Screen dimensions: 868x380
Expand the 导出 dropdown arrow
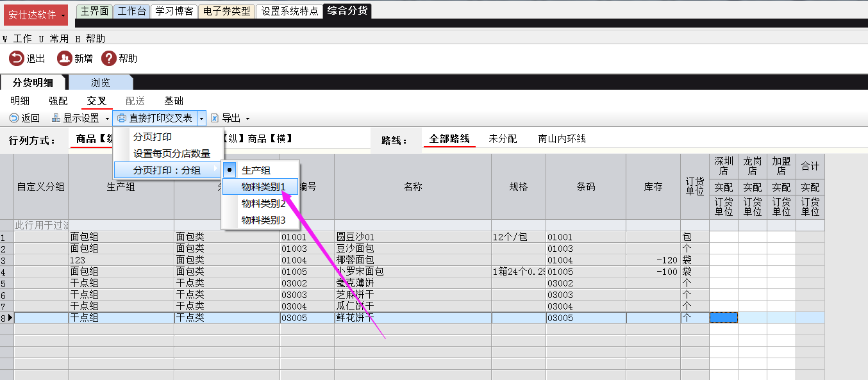point(247,119)
